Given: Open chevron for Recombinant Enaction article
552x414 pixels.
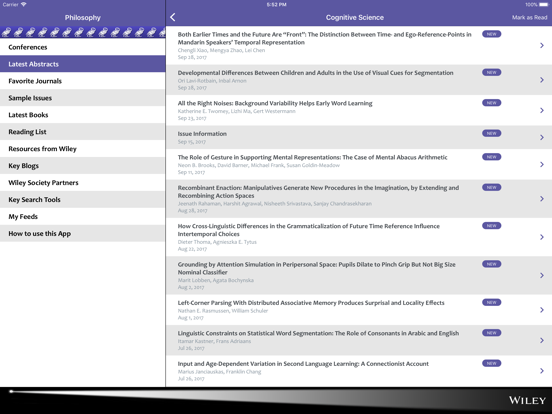Looking at the screenshot, I should [542, 199].
